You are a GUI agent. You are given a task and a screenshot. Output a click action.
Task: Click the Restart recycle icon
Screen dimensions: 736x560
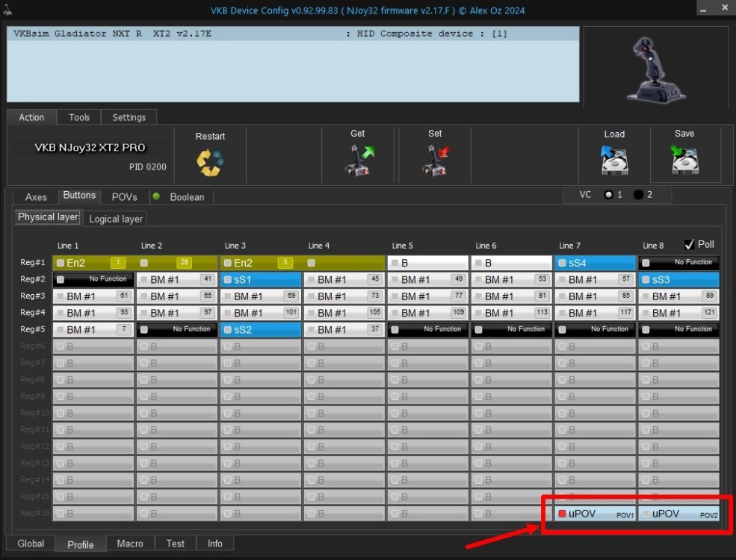(210, 162)
